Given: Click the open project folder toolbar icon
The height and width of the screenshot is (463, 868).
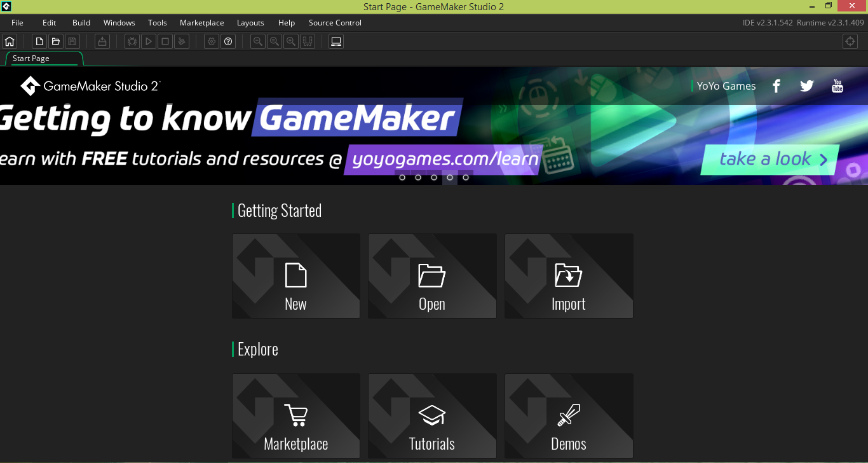Looking at the screenshot, I should (56, 41).
